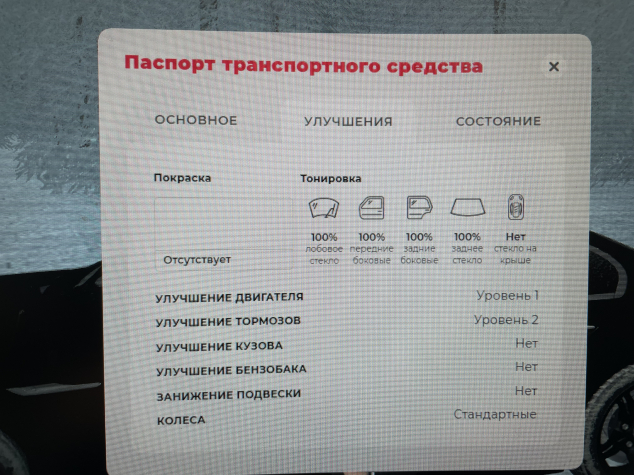Click the windshield tint icon
Image resolution: width=634 pixels, height=475 pixels.
click(x=324, y=208)
